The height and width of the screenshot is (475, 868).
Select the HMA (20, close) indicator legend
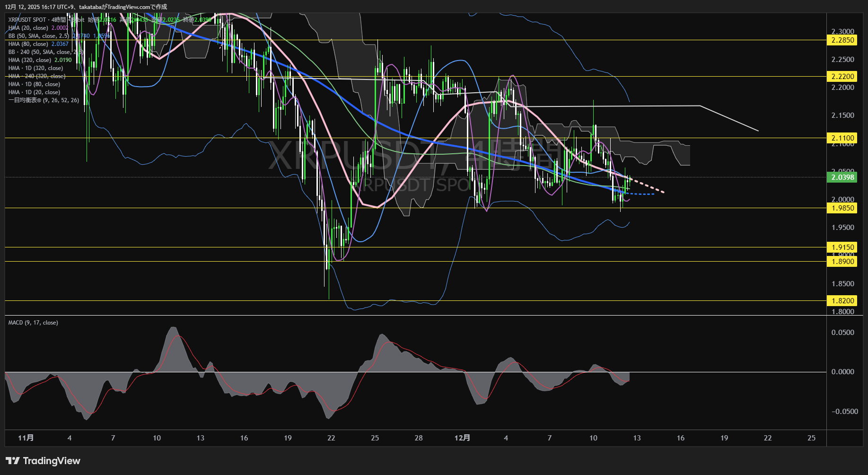pyautogui.click(x=28, y=28)
